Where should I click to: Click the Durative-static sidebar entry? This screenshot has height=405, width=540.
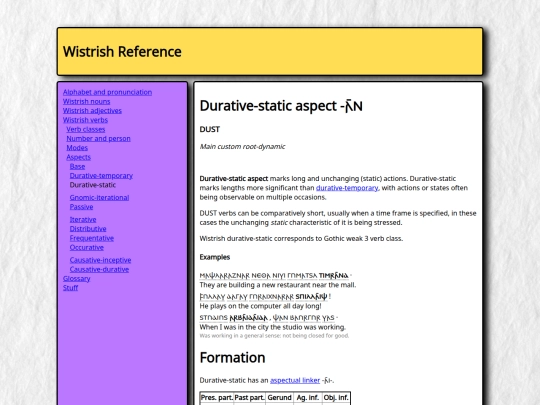[x=93, y=185]
